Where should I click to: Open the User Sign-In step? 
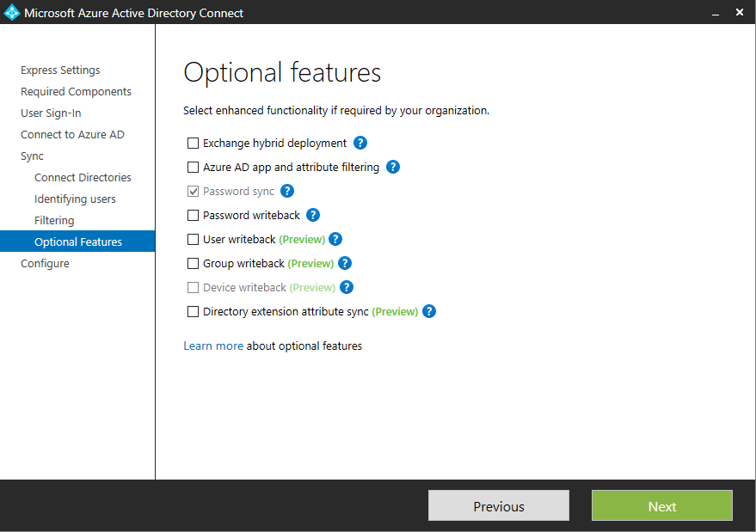tap(51, 113)
